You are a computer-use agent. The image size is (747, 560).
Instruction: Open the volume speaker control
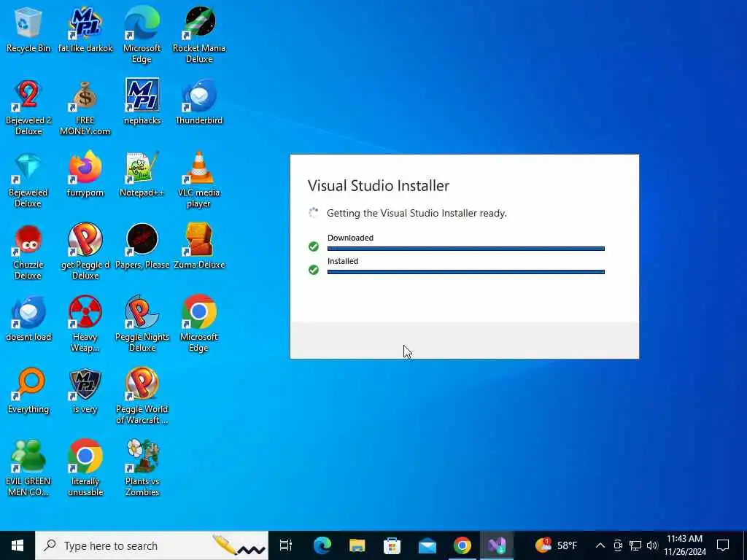(x=652, y=545)
